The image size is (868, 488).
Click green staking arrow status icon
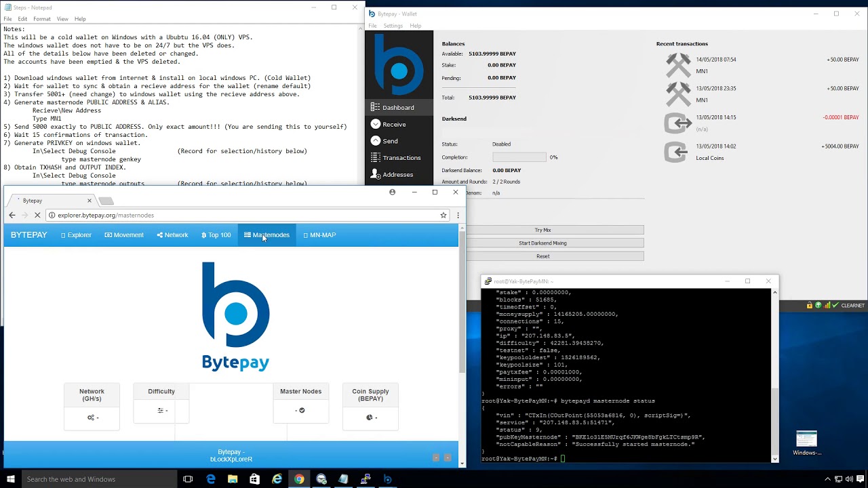coord(818,306)
